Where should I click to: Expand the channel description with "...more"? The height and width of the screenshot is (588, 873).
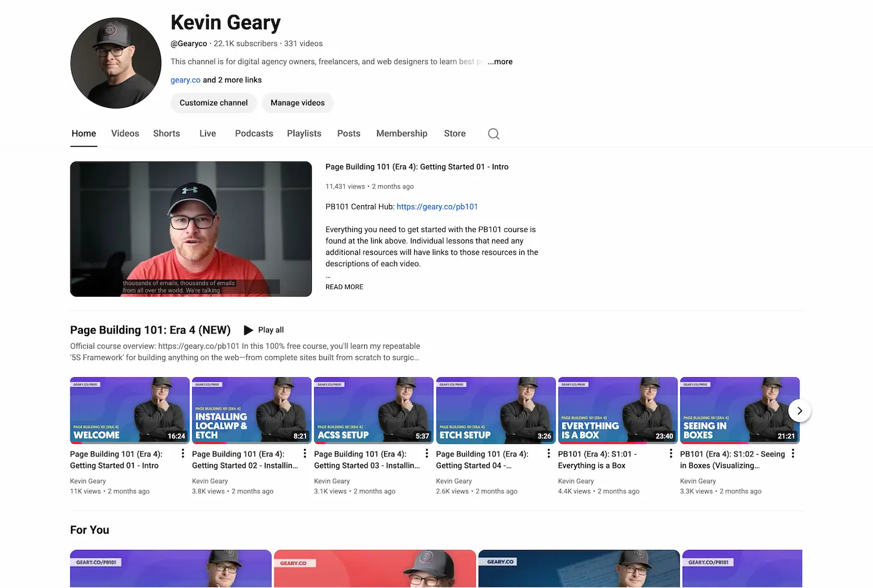(x=500, y=61)
